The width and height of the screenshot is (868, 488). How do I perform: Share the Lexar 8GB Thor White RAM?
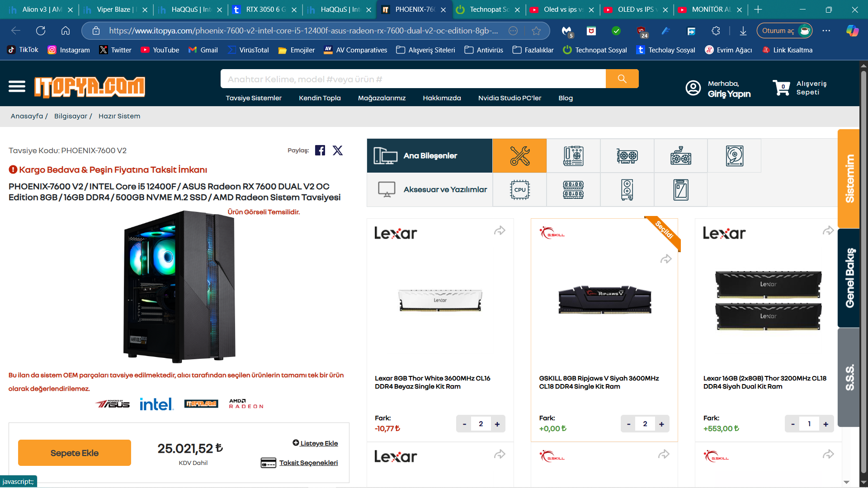500,231
